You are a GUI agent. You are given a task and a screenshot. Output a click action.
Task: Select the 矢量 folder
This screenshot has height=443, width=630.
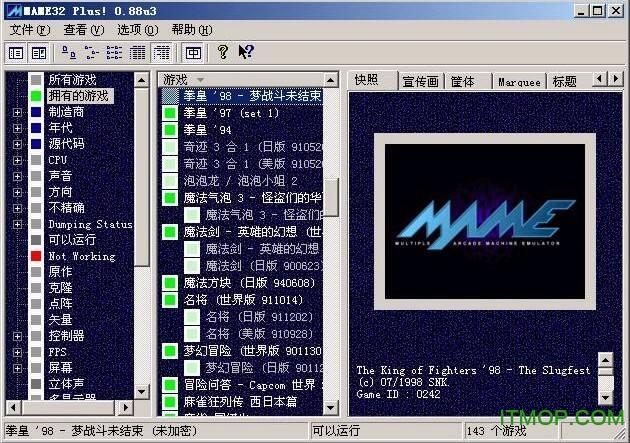click(x=61, y=320)
